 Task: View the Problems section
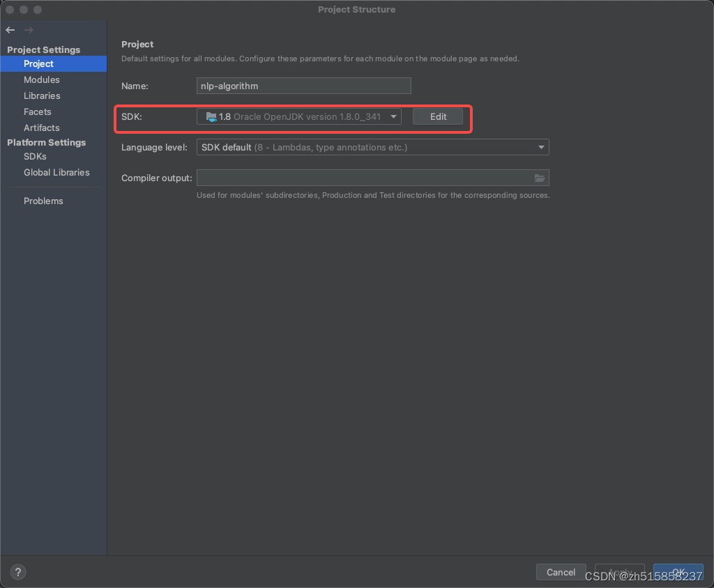[x=43, y=201]
